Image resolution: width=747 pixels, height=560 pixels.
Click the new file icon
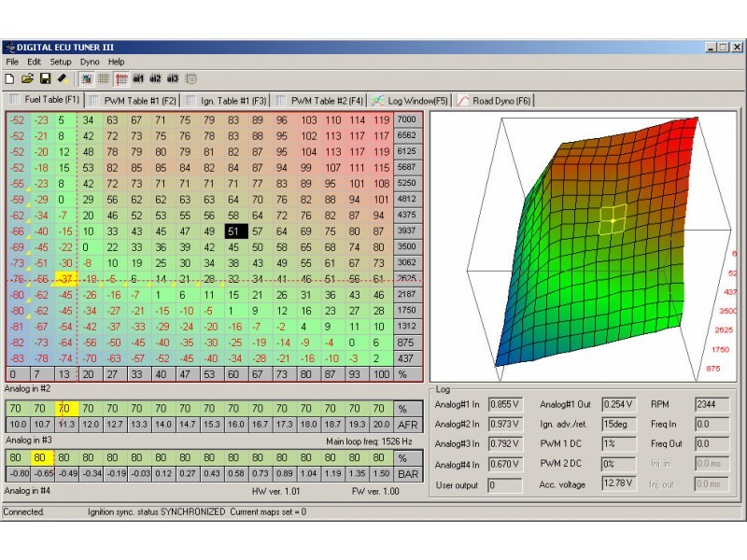tap(9, 78)
